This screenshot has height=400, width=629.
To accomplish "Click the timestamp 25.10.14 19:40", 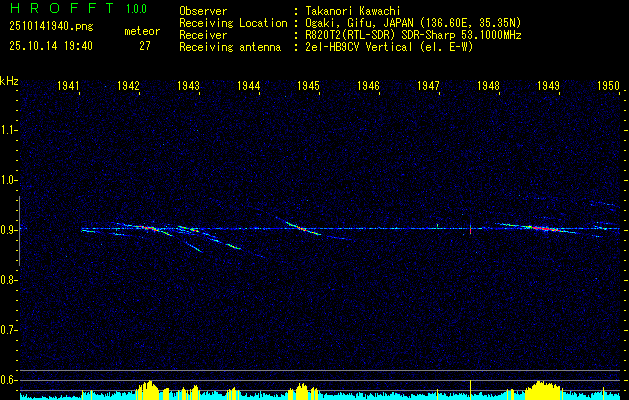I will pyautogui.click(x=51, y=46).
